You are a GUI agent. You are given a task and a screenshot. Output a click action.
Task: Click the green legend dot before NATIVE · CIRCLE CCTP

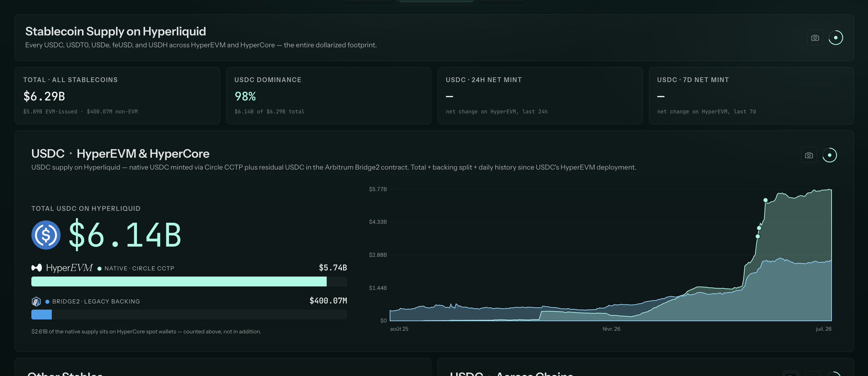pyautogui.click(x=99, y=269)
